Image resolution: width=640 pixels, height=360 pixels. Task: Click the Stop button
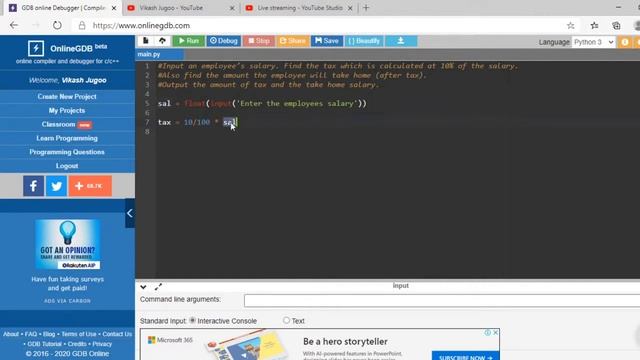coord(259,41)
